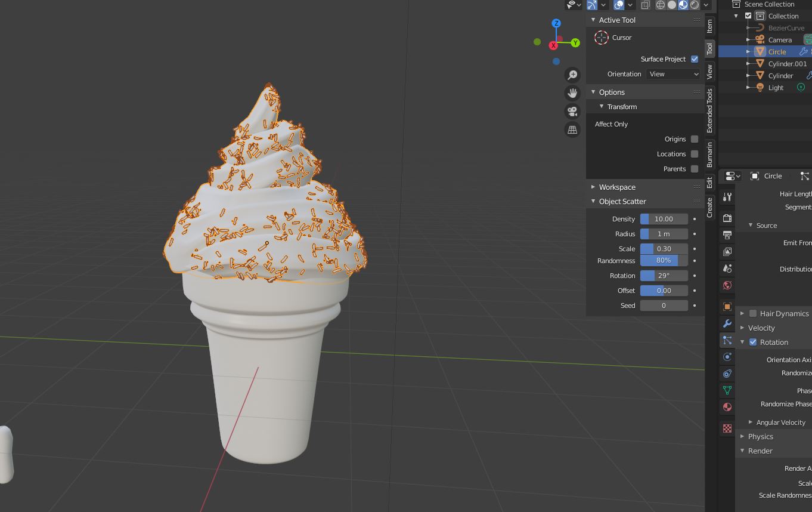Open View Layer properties tab
812x512 pixels.
(x=727, y=252)
